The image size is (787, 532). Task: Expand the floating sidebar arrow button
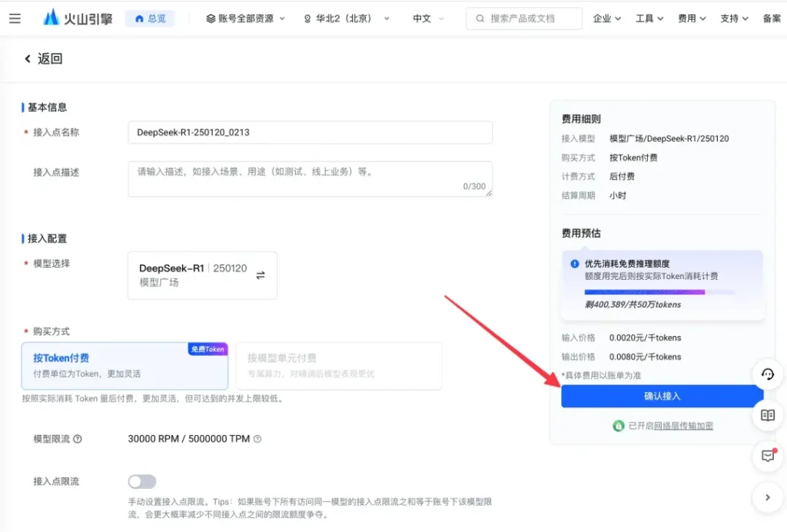(767, 497)
